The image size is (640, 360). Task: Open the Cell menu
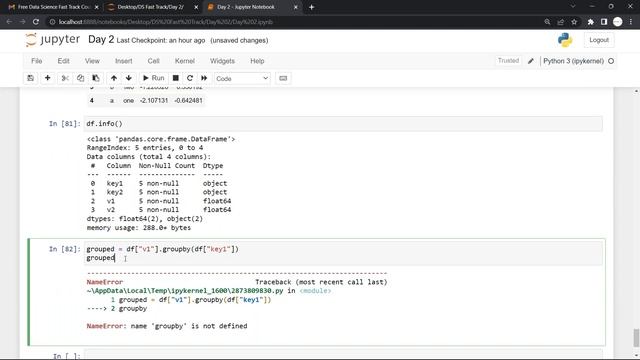(153, 61)
